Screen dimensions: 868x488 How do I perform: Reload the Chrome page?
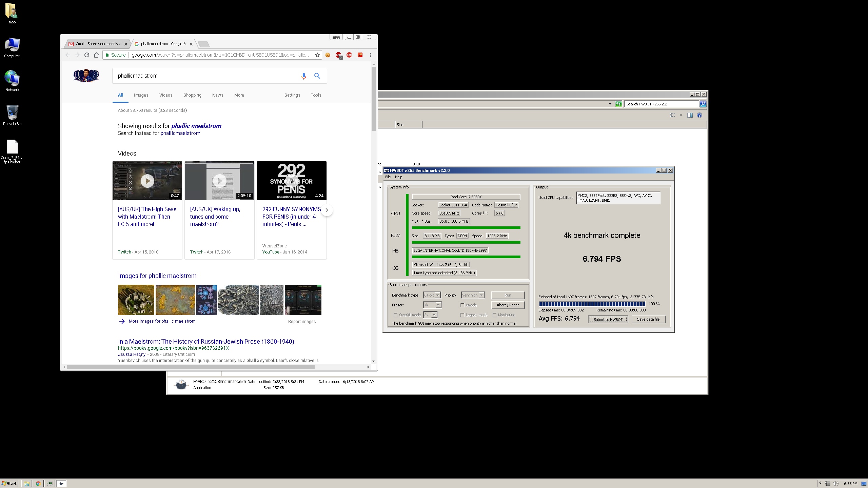pyautogui.click(x=87, y=55)
